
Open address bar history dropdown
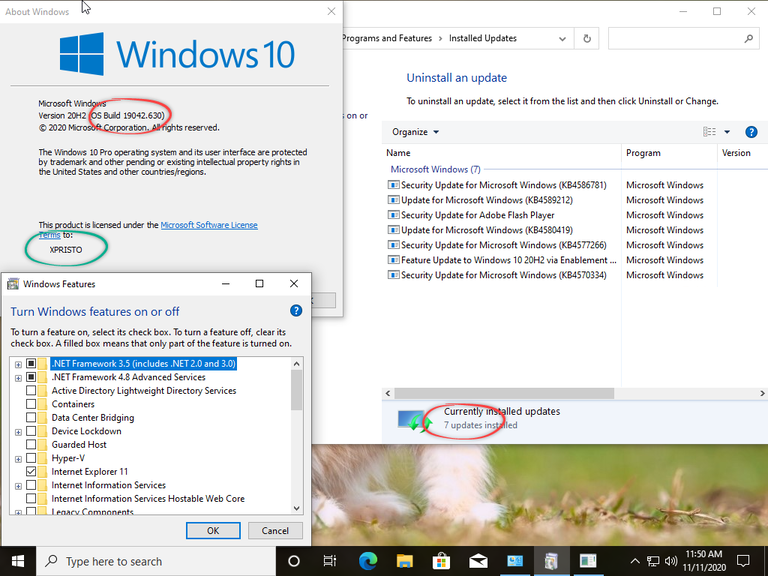[562, 38]
